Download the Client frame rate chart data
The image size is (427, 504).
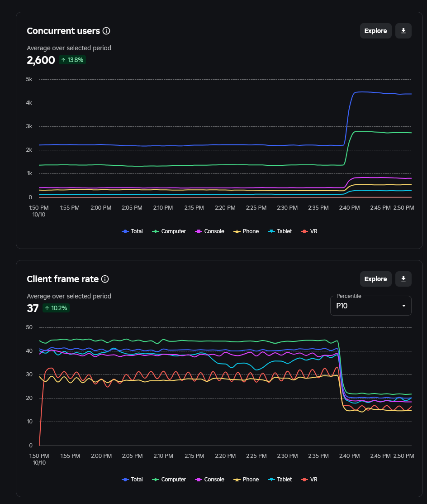tap(403, 279)
